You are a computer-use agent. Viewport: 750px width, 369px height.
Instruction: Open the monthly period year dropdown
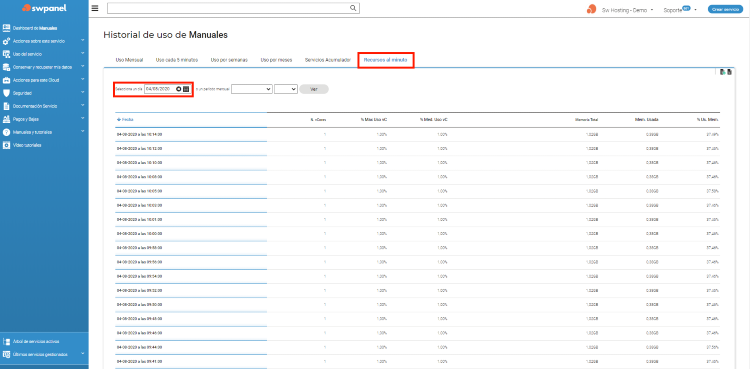point(286,89)
